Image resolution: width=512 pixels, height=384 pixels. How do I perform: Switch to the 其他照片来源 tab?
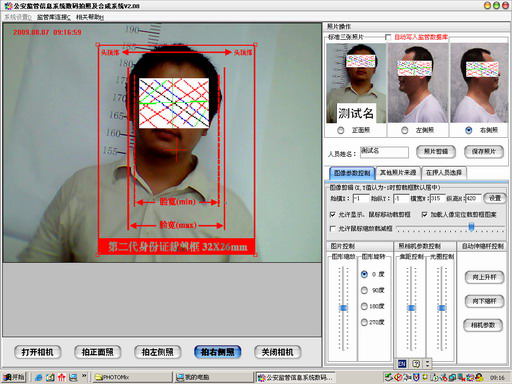pos(398,172)
